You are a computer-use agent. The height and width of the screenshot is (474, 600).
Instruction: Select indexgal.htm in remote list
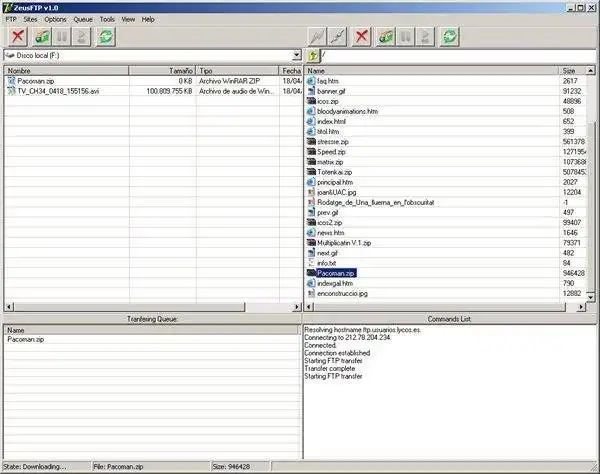coord(335,283)
